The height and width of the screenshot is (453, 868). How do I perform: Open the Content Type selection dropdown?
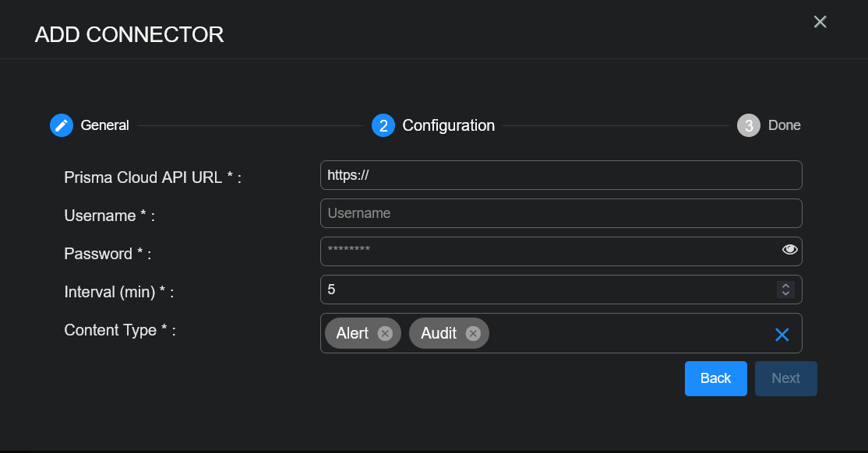pyautogui.click(x=623, y=333)
